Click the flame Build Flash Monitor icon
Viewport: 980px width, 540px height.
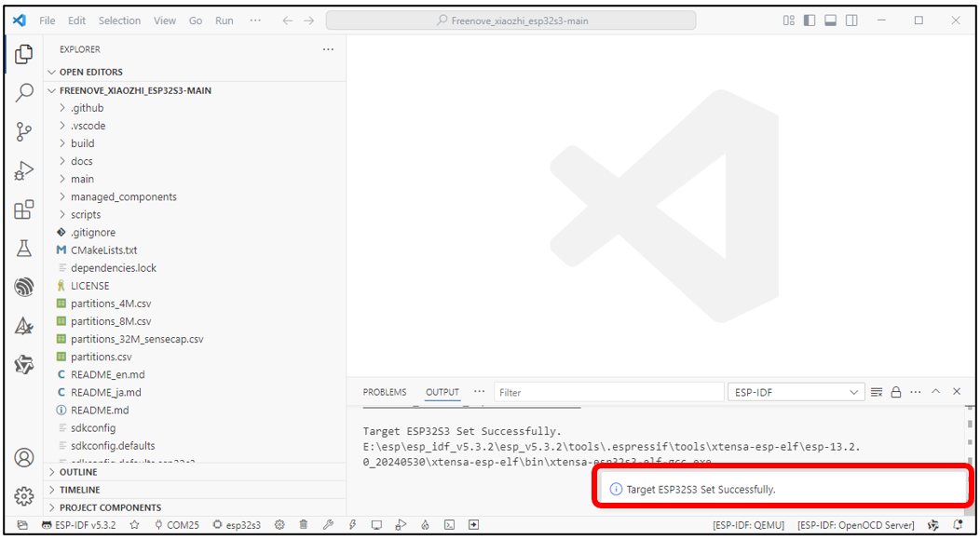tap(425, 525)
